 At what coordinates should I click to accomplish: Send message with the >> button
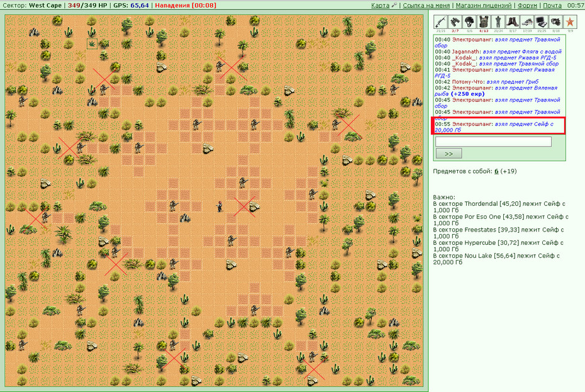(449, 154)
